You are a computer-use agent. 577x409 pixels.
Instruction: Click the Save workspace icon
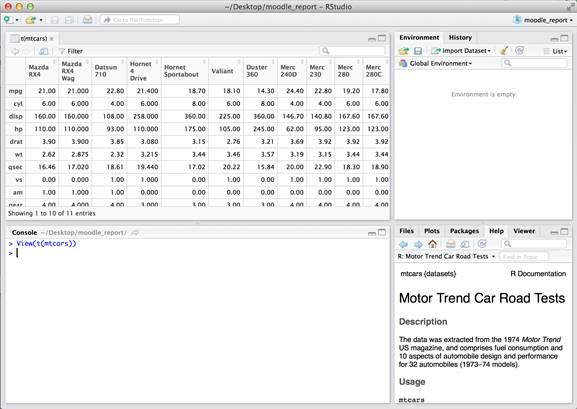418,51
